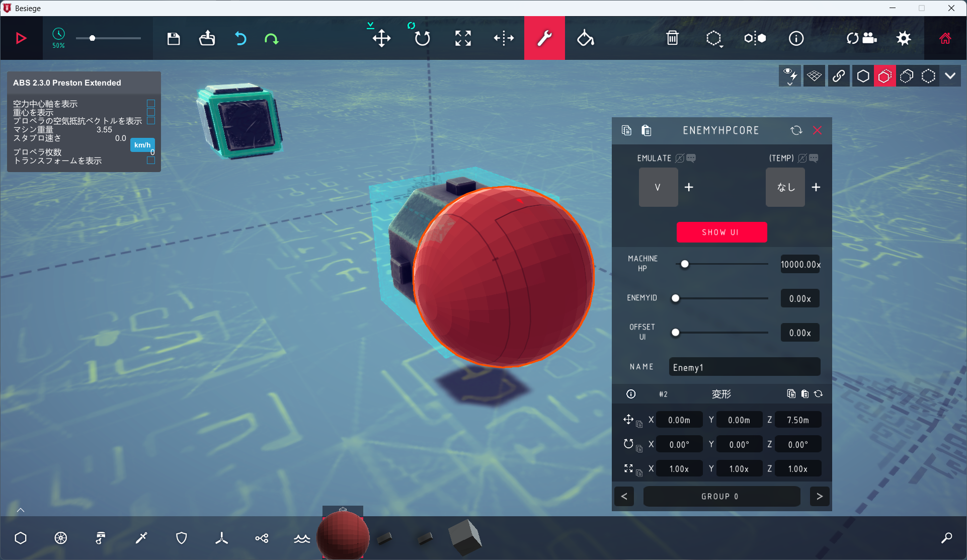Open the mirror symmetry tool
Viewport: 967px width, 560px height.
tap(504, 38)
